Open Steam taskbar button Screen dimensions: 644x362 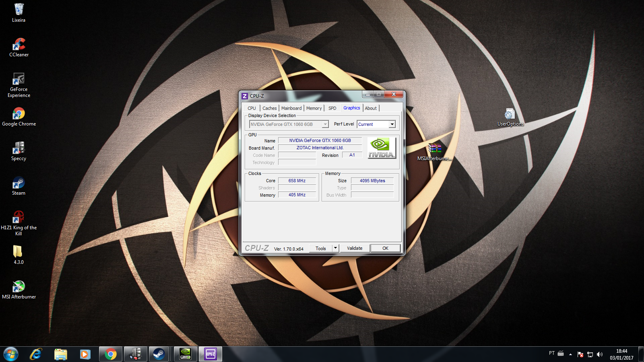(x=160, y=354)
